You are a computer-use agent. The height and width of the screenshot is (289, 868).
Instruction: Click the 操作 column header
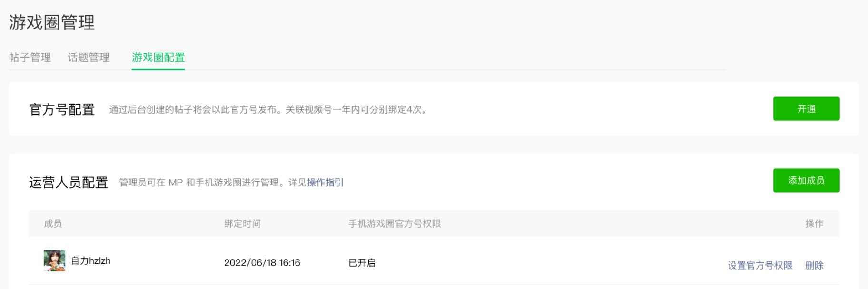814,223
